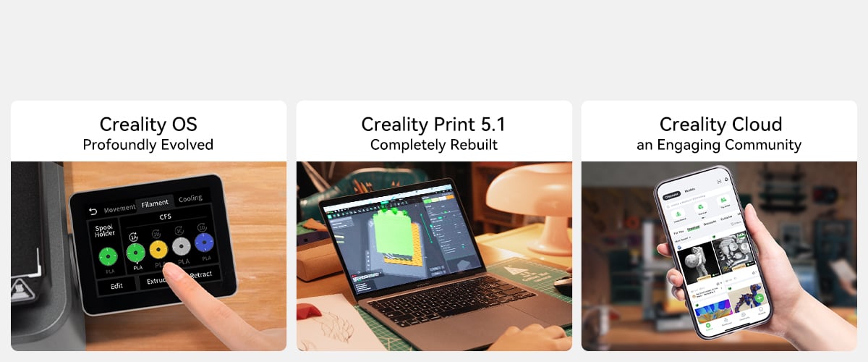Tap the Edit button on touchscreen
Image resolution: width=868 pixels, height=362 pixels.
pyautogui.click(x=116, y=286)
